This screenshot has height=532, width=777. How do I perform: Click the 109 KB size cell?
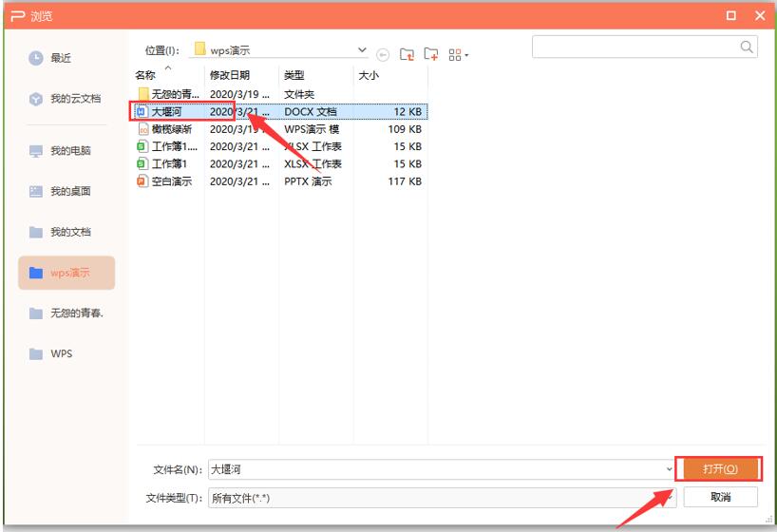tap(405, 129)
